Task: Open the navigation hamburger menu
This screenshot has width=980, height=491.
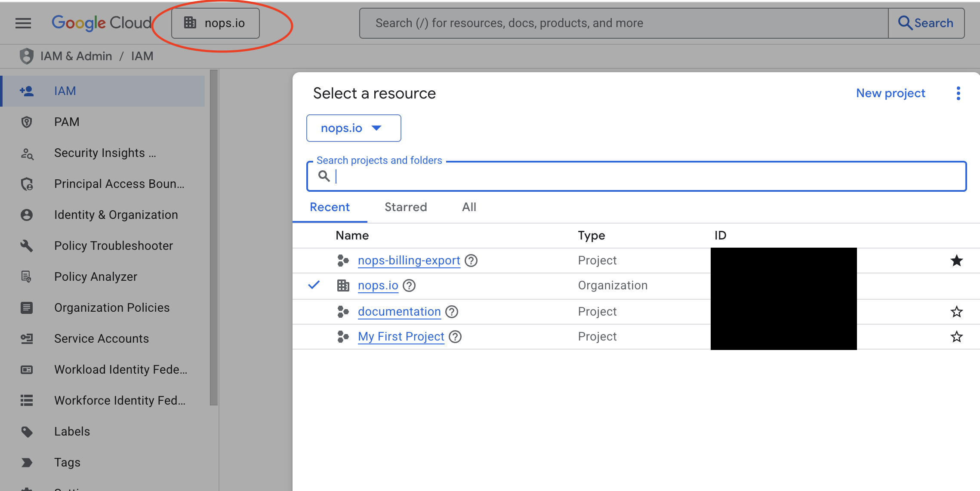Action: [23, 23]
